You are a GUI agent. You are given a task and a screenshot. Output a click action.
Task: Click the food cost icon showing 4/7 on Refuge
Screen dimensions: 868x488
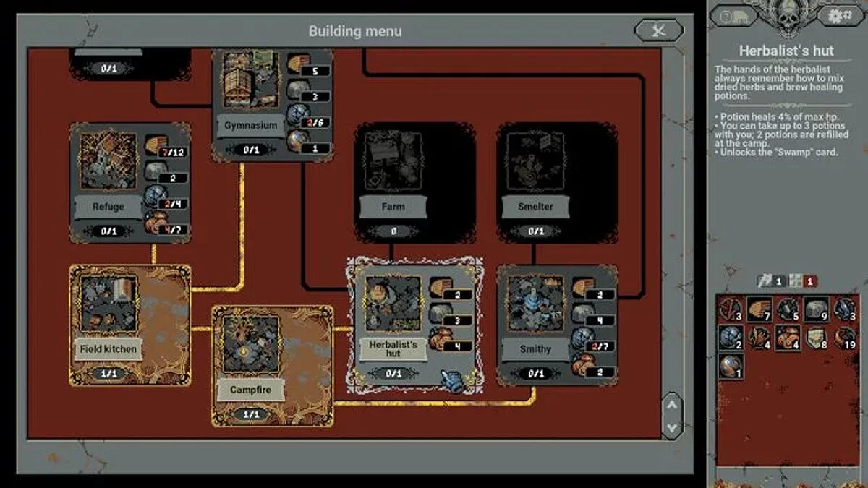coord(156,223)
